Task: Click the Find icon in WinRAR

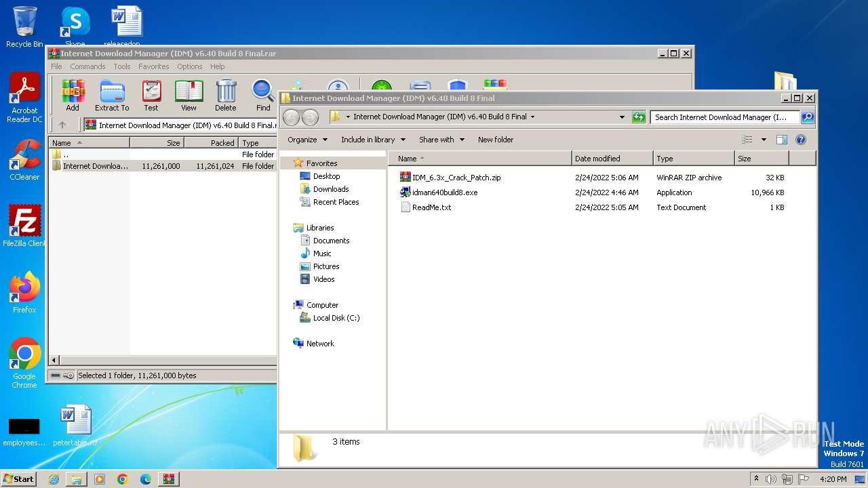Action: click(263, 95)
